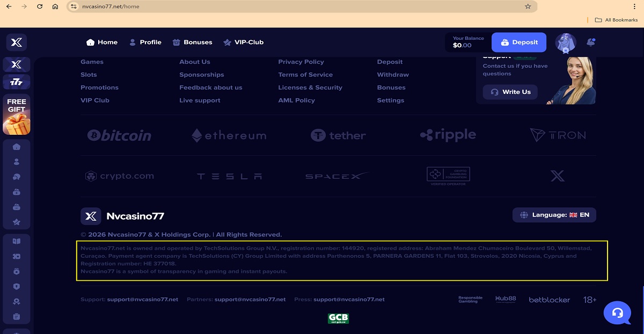This screenshot has width=644, height=334.
Task: Open the Language EN selector
Action: click(x=554, y=215)
